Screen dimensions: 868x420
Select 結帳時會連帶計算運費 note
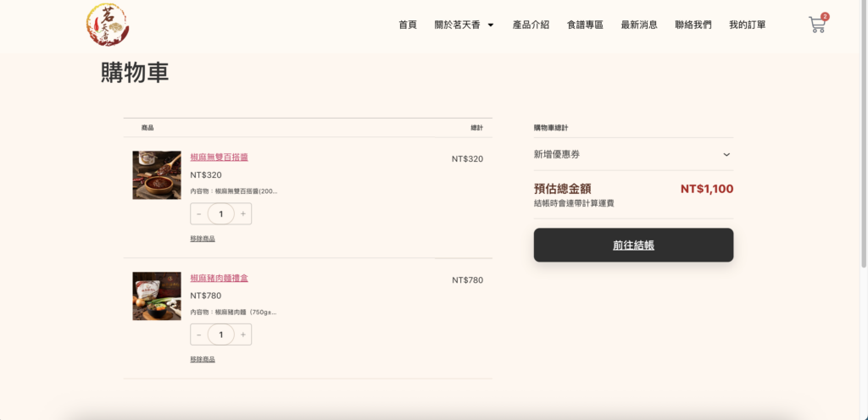[574, 203]
